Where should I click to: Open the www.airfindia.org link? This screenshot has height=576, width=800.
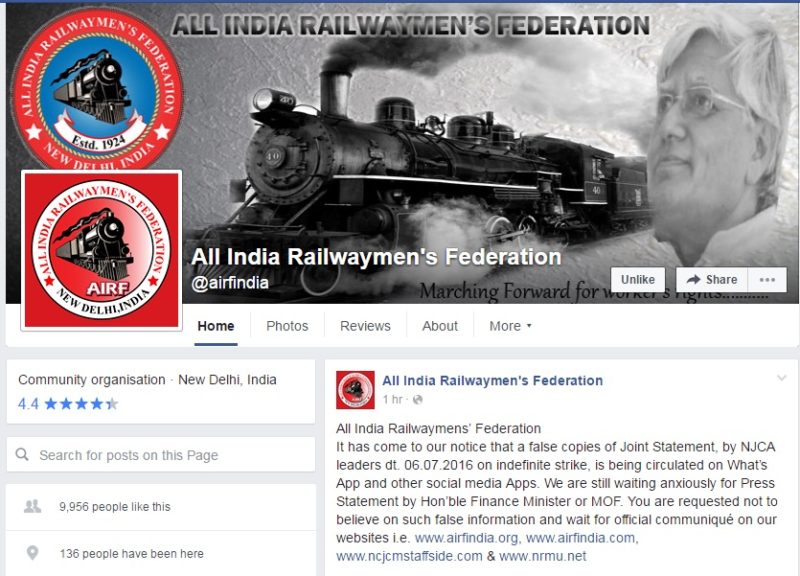[x=467, y=538]
